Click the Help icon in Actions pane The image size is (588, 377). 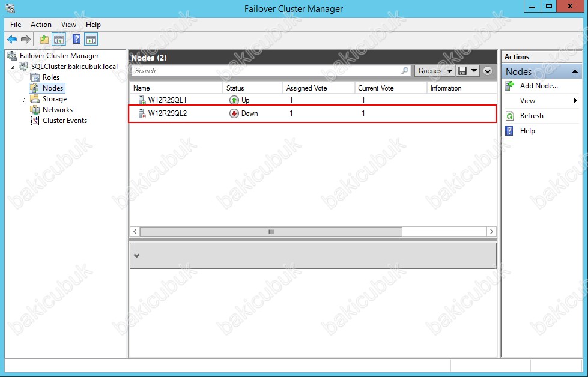coord(509,131)
